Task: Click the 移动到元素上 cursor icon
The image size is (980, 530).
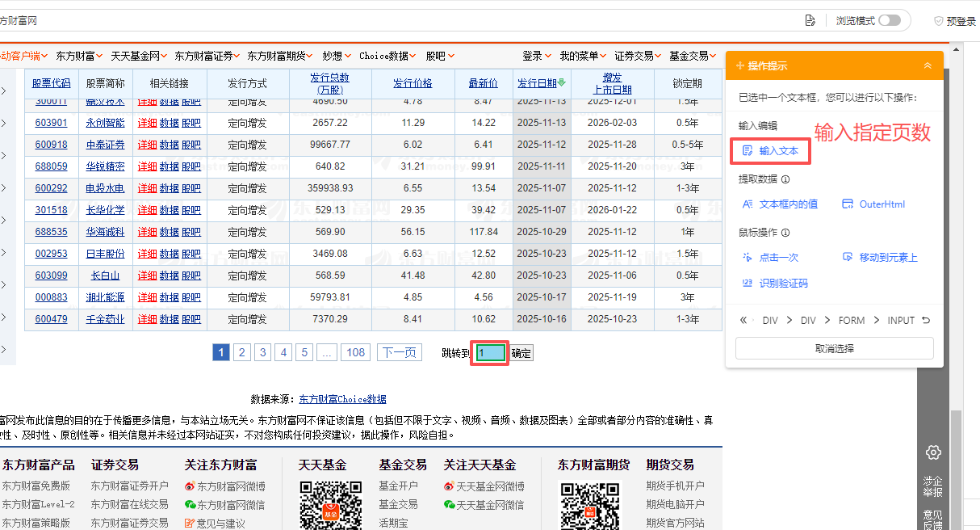Action: [848, 257]
